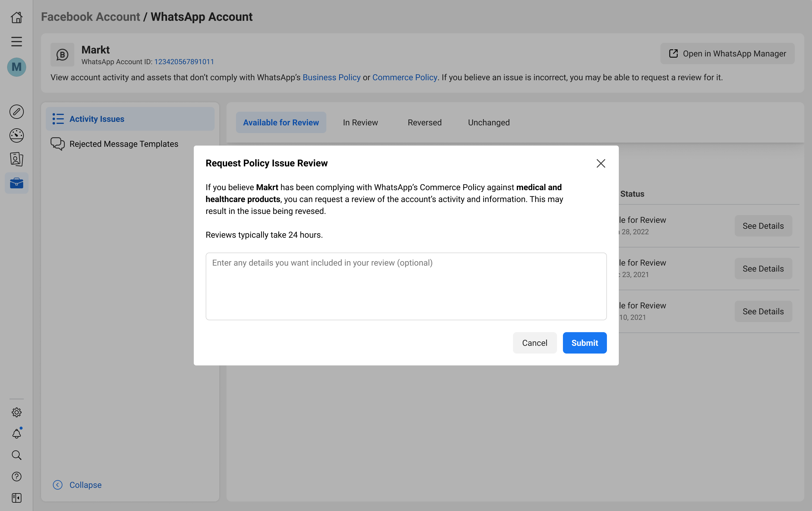
Task: Go to the Home icon in sidebar
Action: tap(17, 18)
